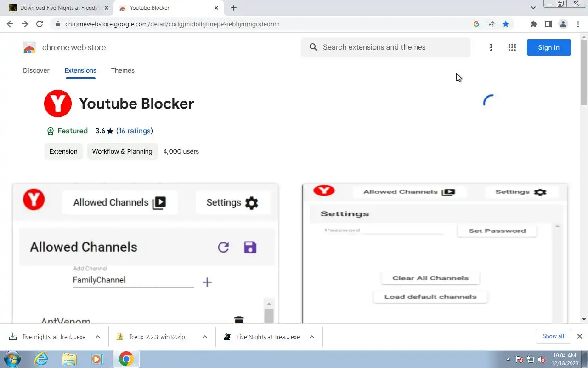Open the web store more options menu
This screenshot has width=588, height=368.
[x=491, y=47]
